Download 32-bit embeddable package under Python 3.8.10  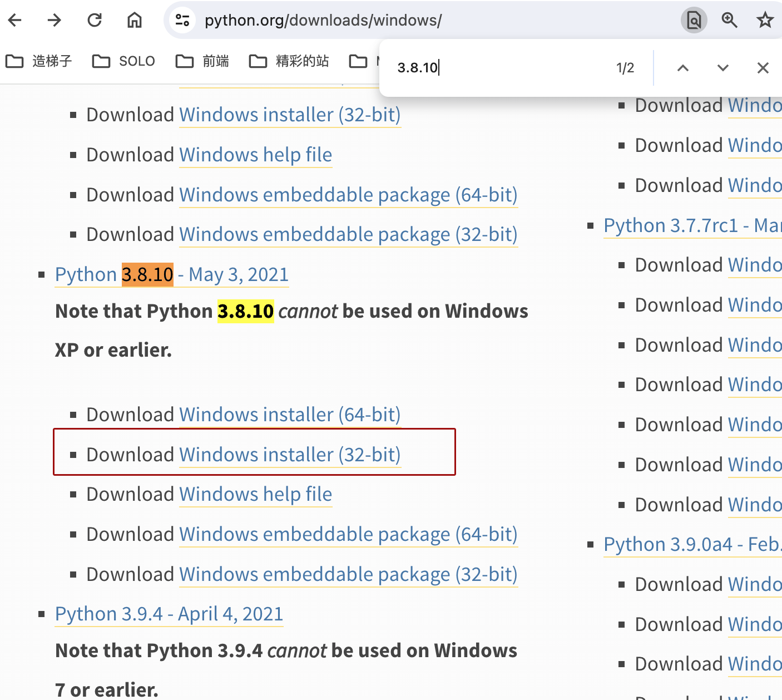click(348, 575)
